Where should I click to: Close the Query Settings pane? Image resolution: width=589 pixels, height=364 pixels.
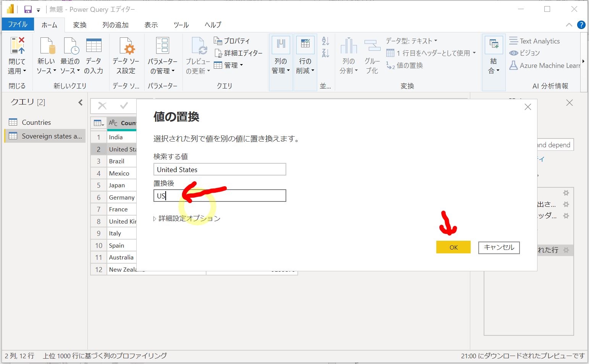click(569, 103)
